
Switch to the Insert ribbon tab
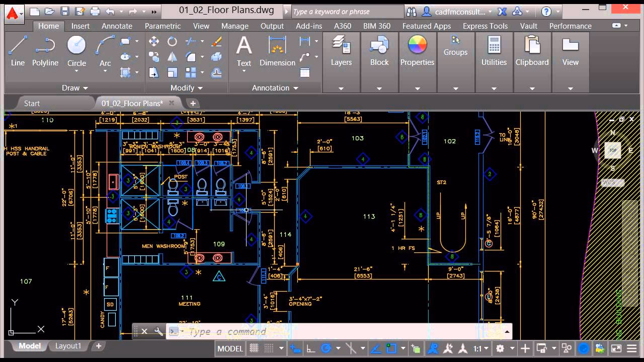(x=80, y=26)
